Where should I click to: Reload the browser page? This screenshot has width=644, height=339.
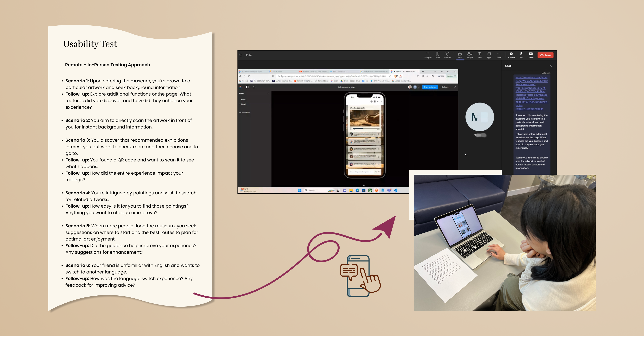(249, 76)
